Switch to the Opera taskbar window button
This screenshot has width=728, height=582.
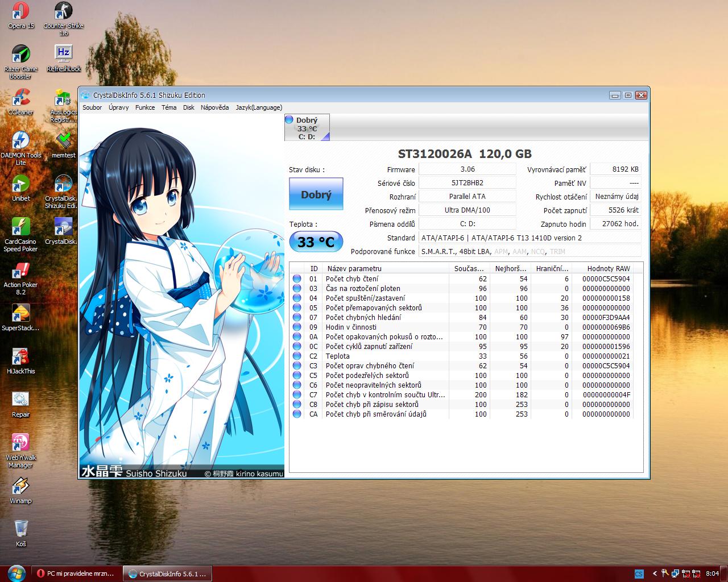(76, 573)
